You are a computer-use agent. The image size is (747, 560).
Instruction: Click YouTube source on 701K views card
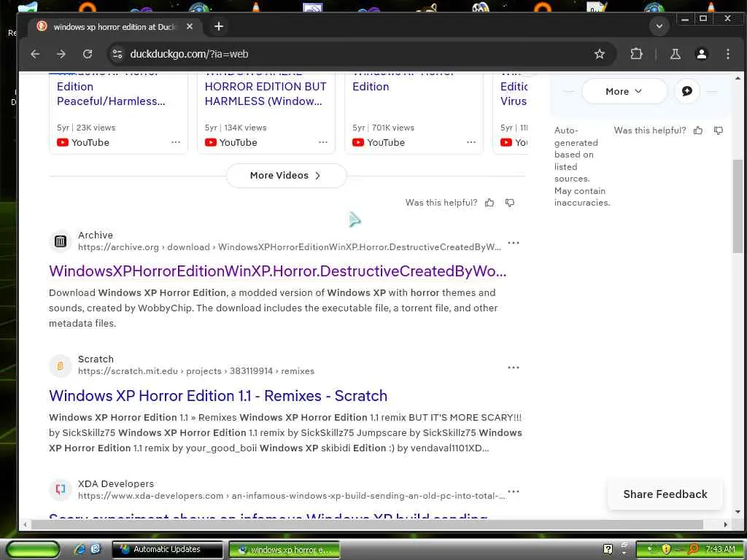(379, 142)
